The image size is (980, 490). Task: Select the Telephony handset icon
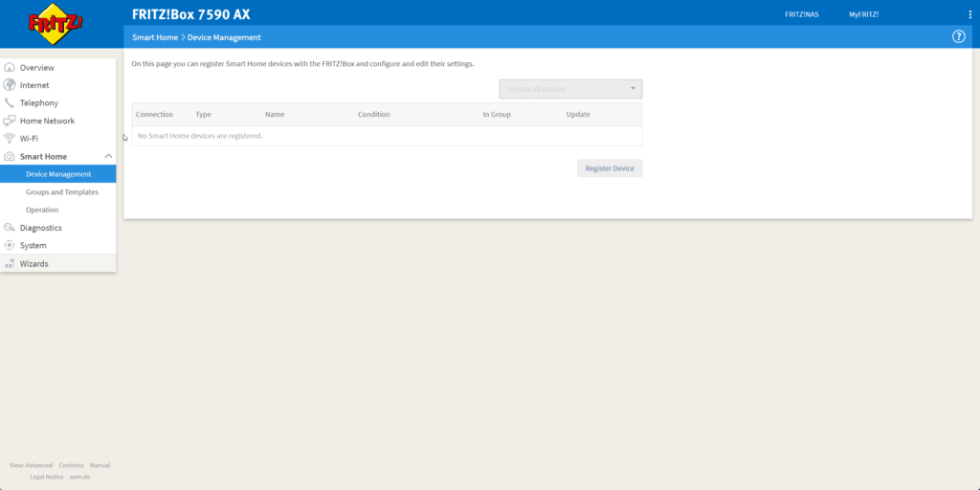(x=10, y=103)
